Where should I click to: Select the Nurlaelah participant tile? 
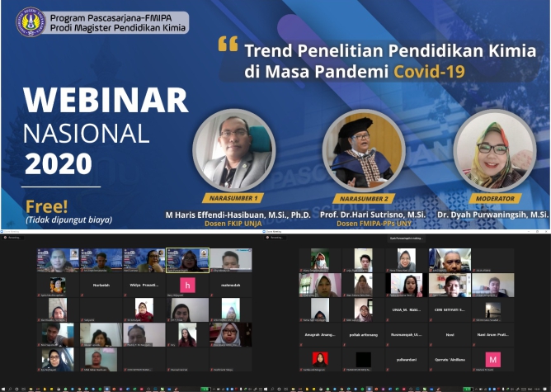tap(101, 285)
